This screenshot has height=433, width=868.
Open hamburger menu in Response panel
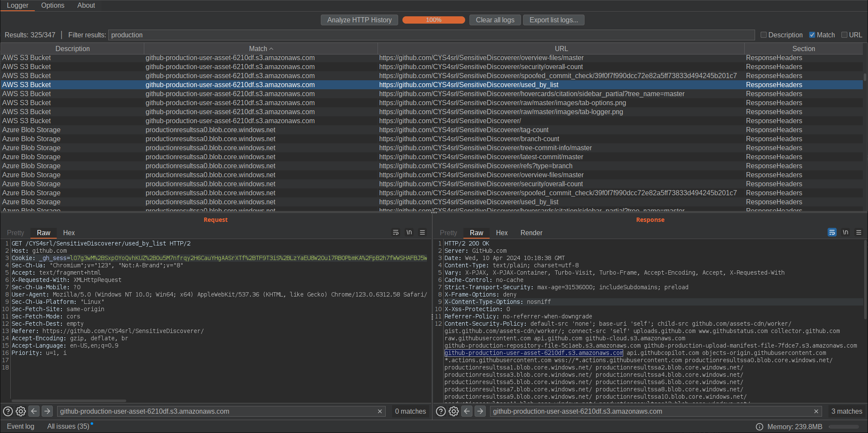coord(859,233)
